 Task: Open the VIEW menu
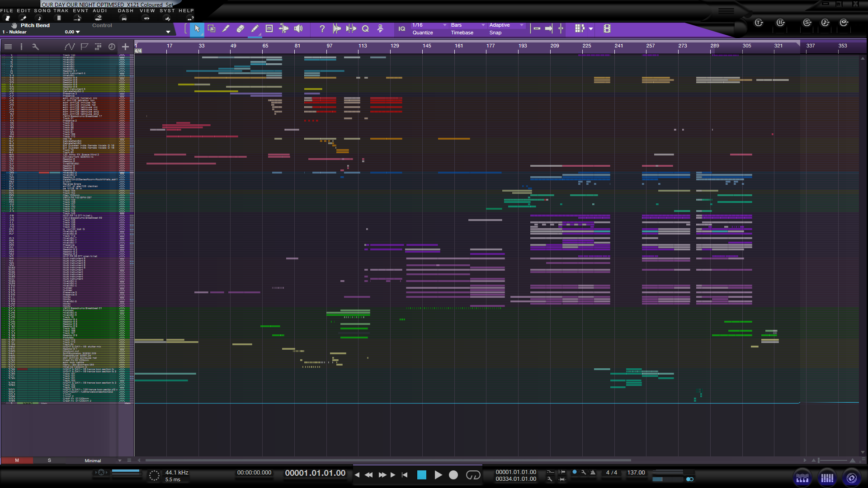[x=147, y=10]
